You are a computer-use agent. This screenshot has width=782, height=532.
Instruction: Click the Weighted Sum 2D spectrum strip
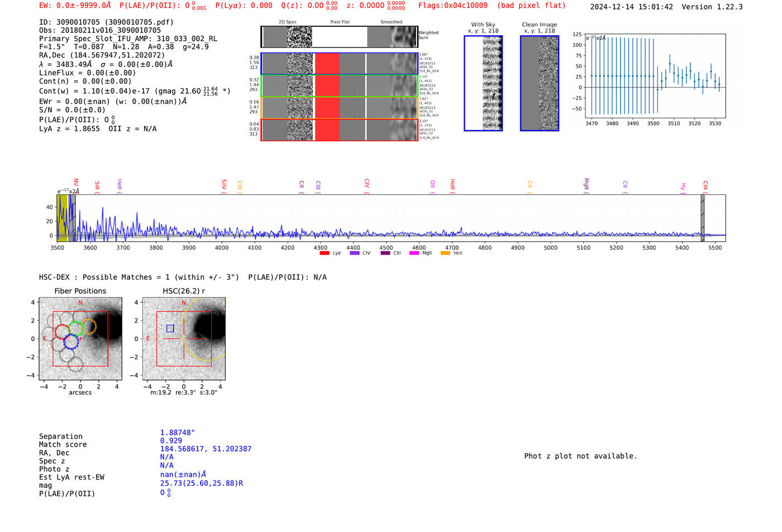tap(339, 37)
